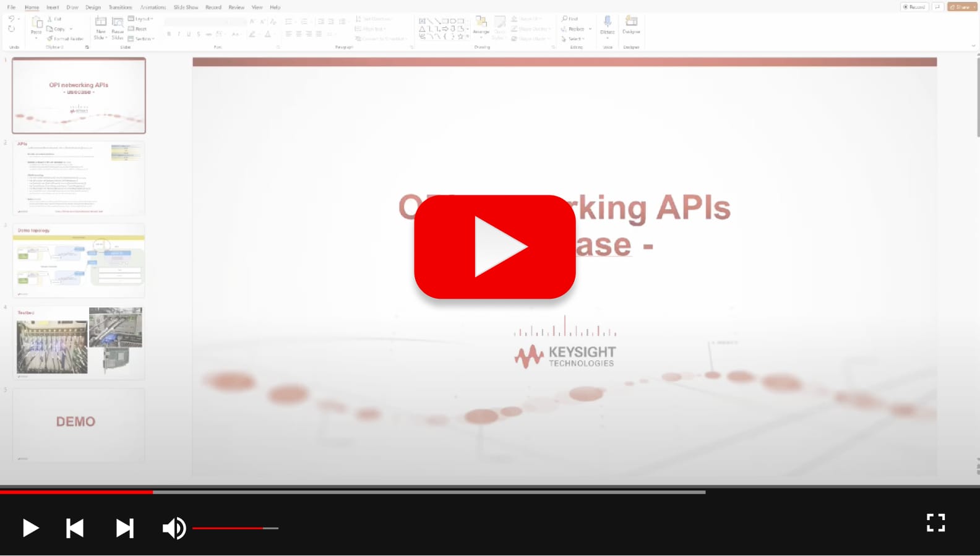
Task: Open the Insert ribbon tab
Action: pos(53,7)
